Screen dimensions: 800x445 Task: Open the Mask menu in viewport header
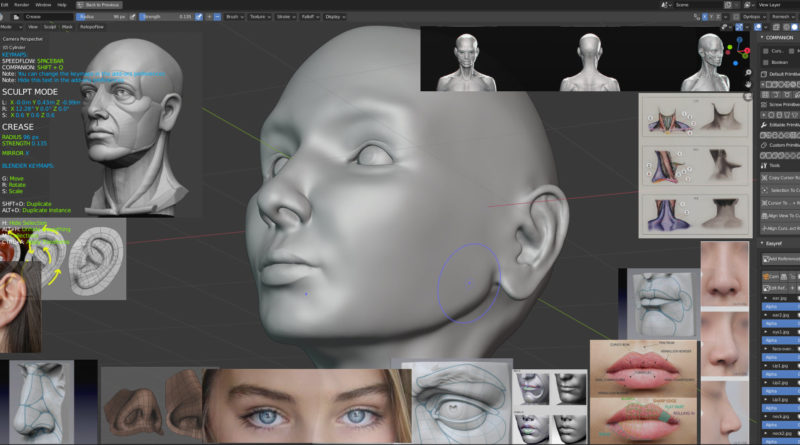tap(67, 27)
